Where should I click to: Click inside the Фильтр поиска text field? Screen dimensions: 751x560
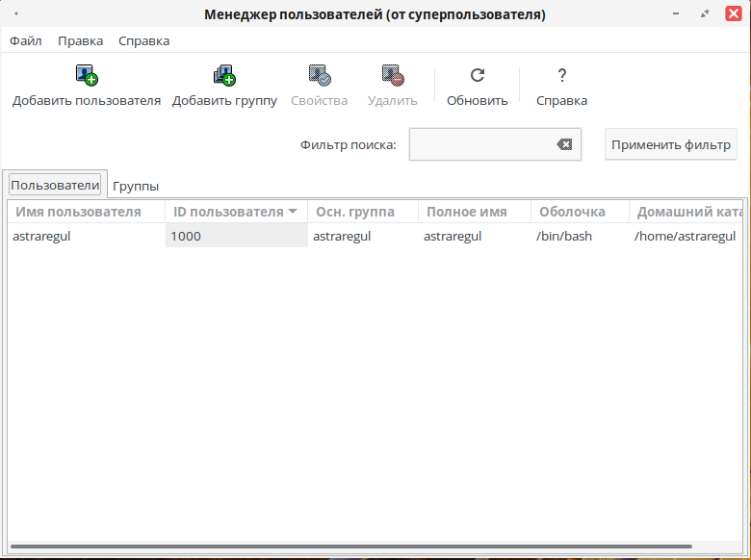tap(481, 144)
